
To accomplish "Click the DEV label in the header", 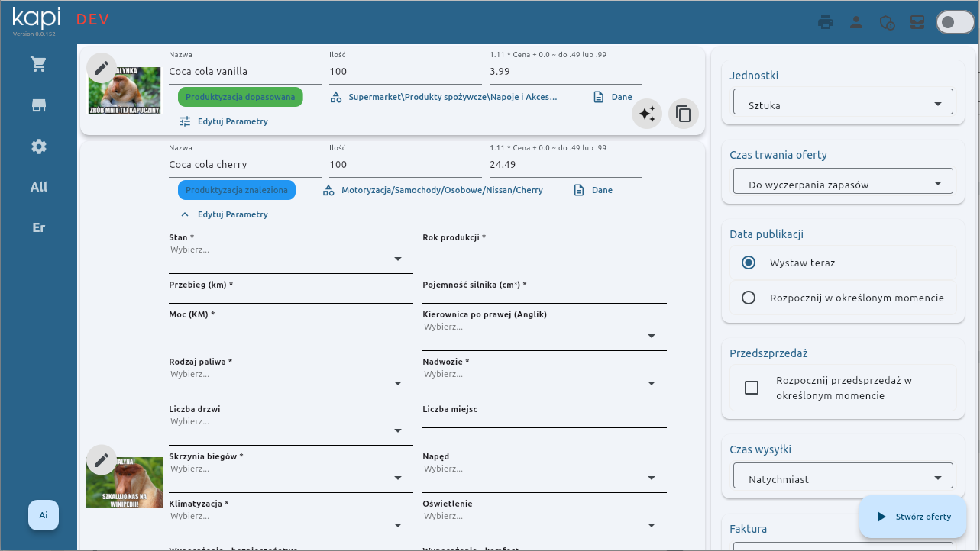I will (x=92, y=20).
